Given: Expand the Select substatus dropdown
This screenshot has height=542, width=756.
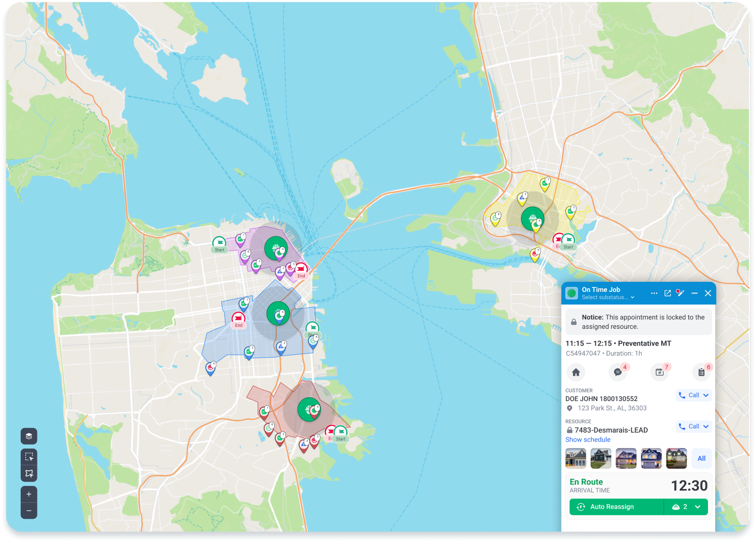Looking at the screenshot, I should point(607,298).
